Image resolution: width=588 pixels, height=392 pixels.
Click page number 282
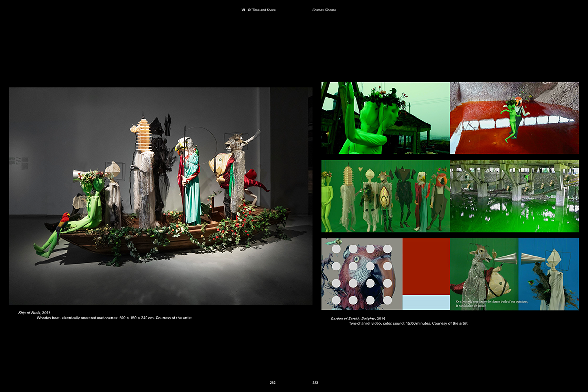273,383
